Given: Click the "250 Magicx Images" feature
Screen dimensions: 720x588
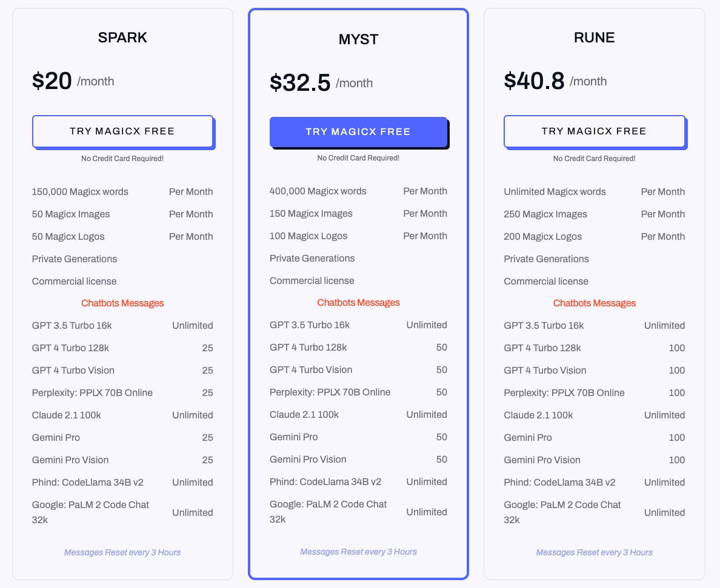Looking at the screenshot, I should (545, 214).
